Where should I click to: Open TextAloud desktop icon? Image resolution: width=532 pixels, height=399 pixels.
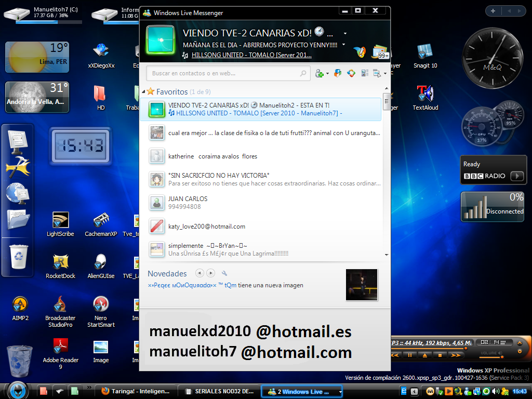pos(425,98)
